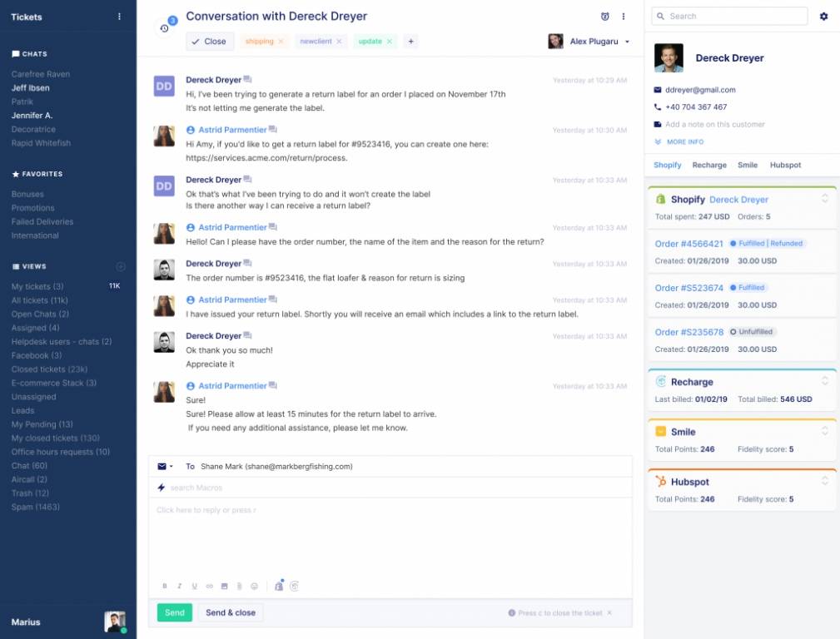Remove the newclient tag

point(339,42)
